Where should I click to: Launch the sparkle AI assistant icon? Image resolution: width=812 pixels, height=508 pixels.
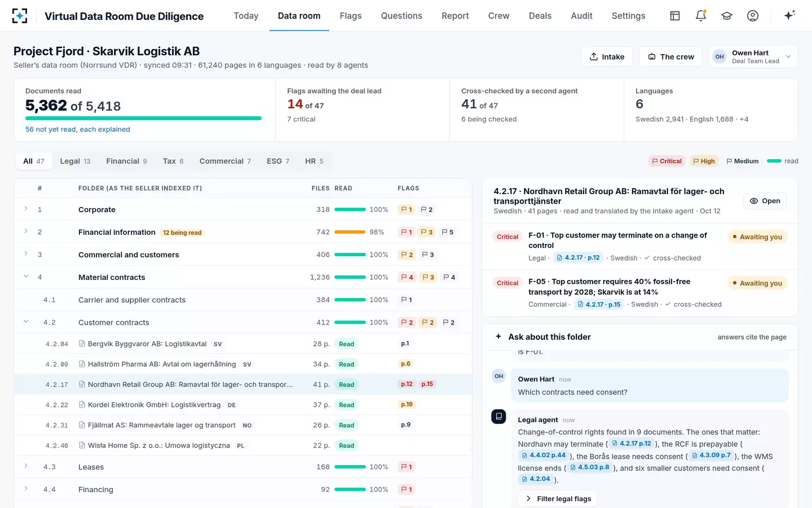click(789, 15)
